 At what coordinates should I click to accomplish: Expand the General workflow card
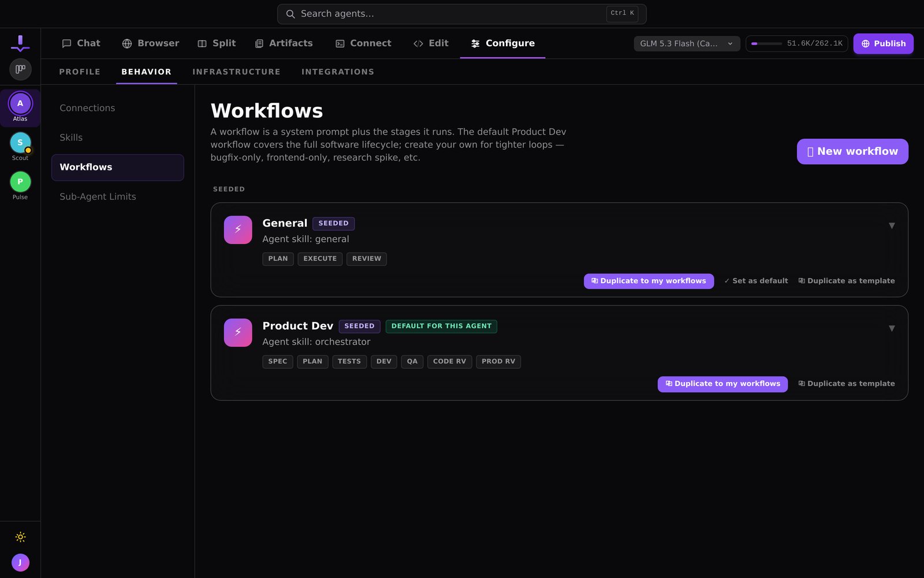click(x=892, y=225)
